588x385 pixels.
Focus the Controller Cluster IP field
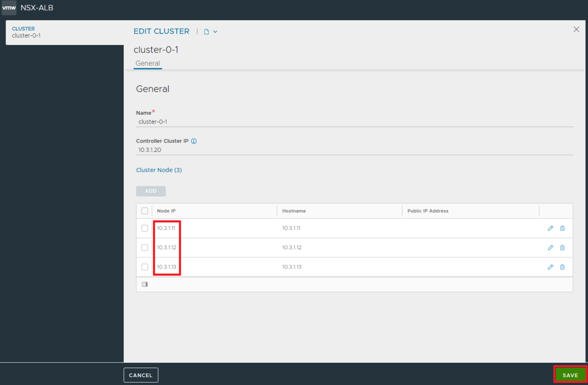pyautogui.click(x=354, y=150)
